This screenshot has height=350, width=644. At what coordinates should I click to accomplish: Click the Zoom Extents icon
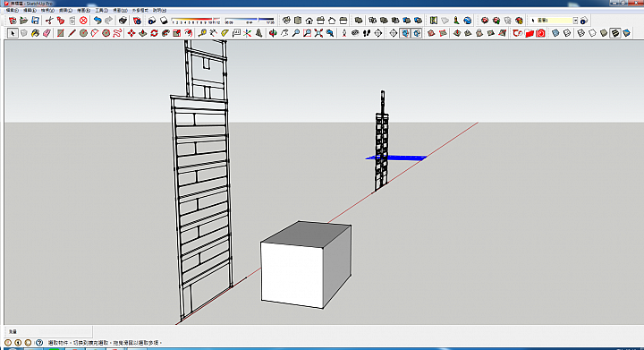(x=318, y=33)
